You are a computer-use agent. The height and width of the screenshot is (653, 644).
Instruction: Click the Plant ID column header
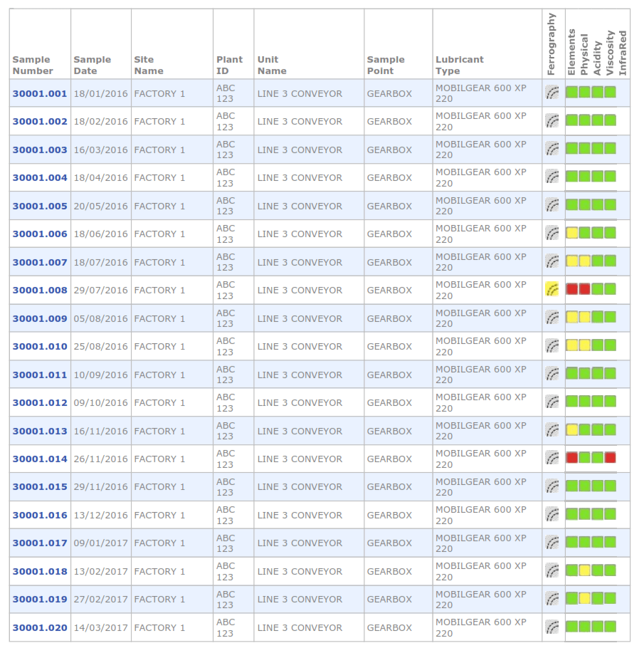tap(229, 65)
